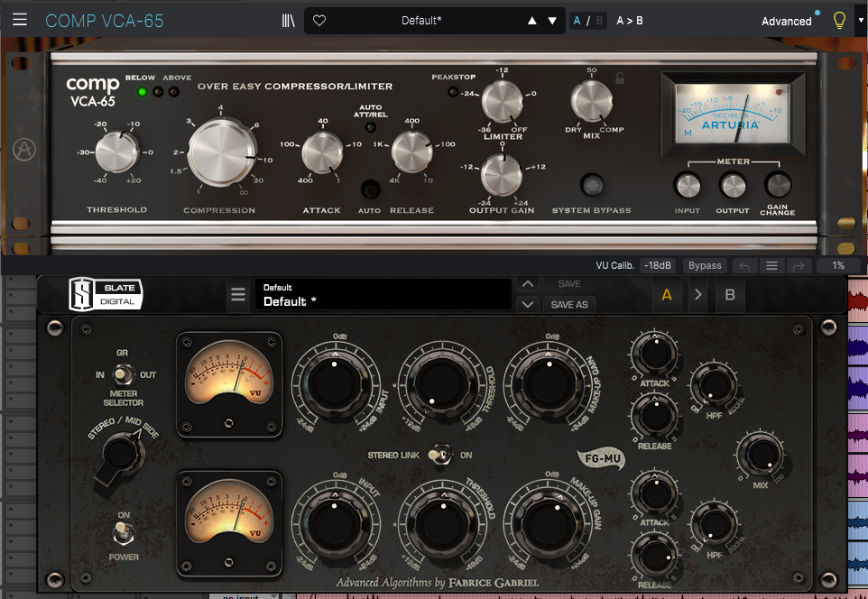Image resolution: width=868 pixels, height=599 pixels.
Task: Select the Input meter button
Action: click(688, 186)
